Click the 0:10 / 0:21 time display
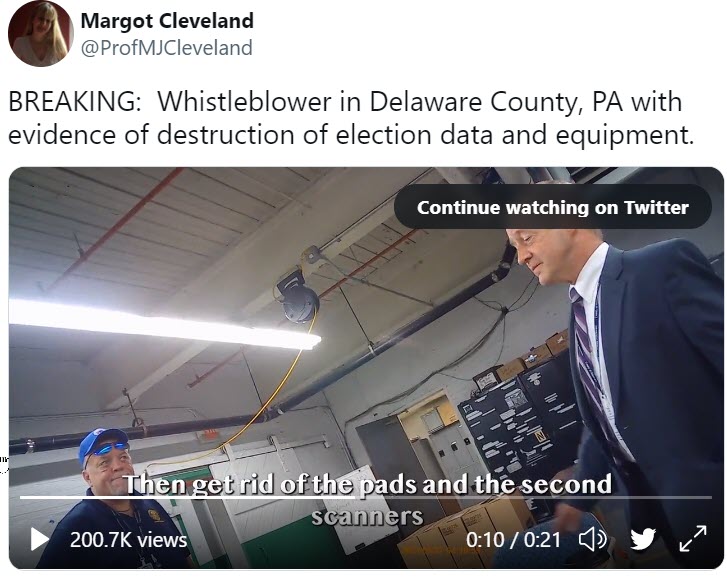 click(513, 540)
